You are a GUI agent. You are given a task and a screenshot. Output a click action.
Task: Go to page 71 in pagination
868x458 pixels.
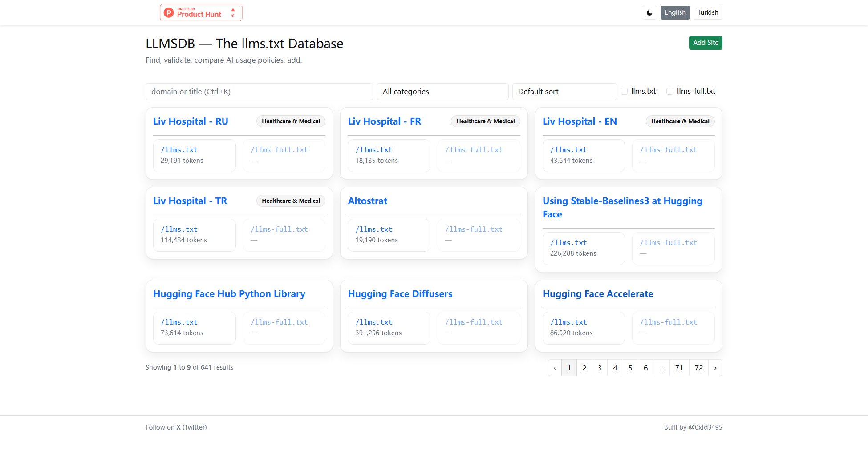point(679,368)
